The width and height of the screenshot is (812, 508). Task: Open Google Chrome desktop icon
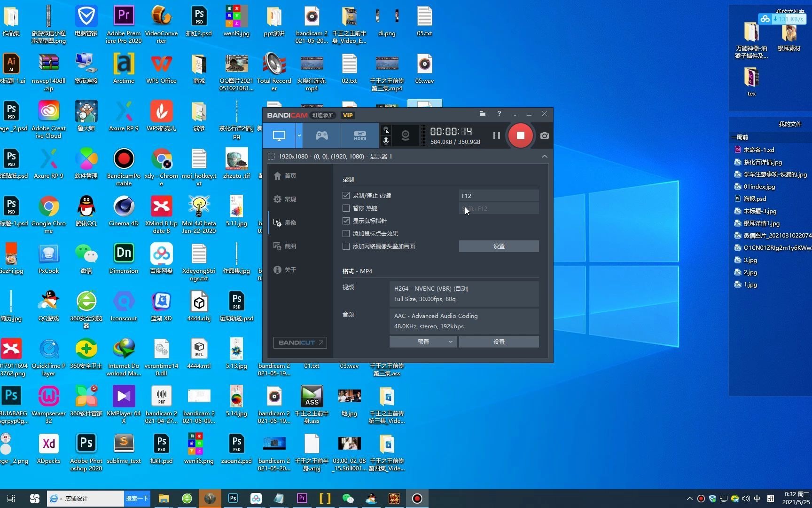48,215
